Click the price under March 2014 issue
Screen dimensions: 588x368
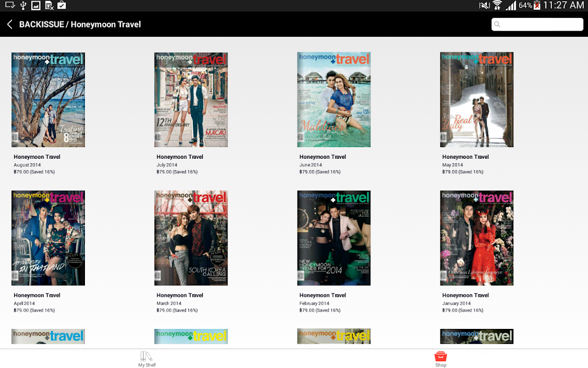177,310
